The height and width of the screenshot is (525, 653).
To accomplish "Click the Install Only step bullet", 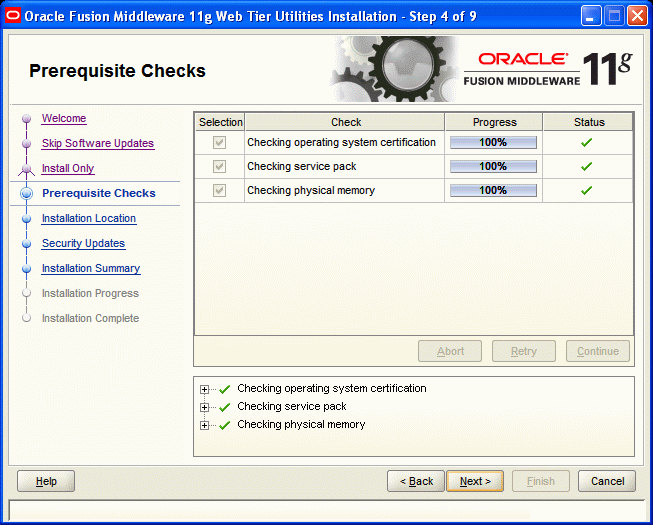I will (27, 169).
